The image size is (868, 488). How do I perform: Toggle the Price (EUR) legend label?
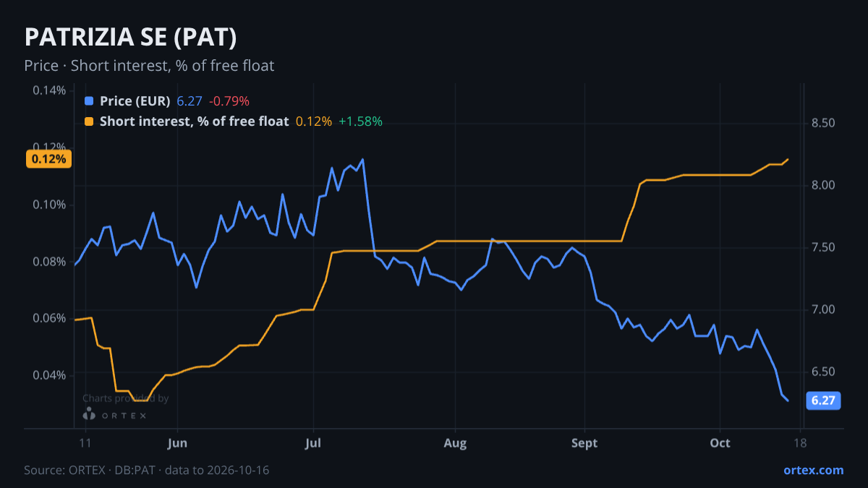pyautogui.click(x=135, y=101)
